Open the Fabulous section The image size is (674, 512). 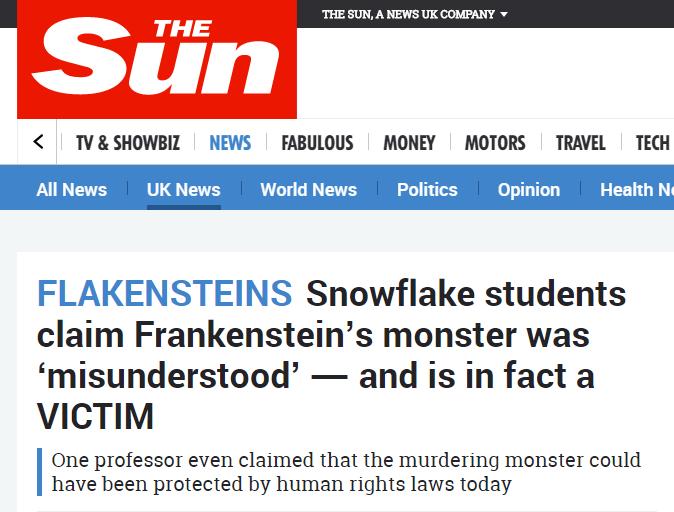click(x=317, y=143)
